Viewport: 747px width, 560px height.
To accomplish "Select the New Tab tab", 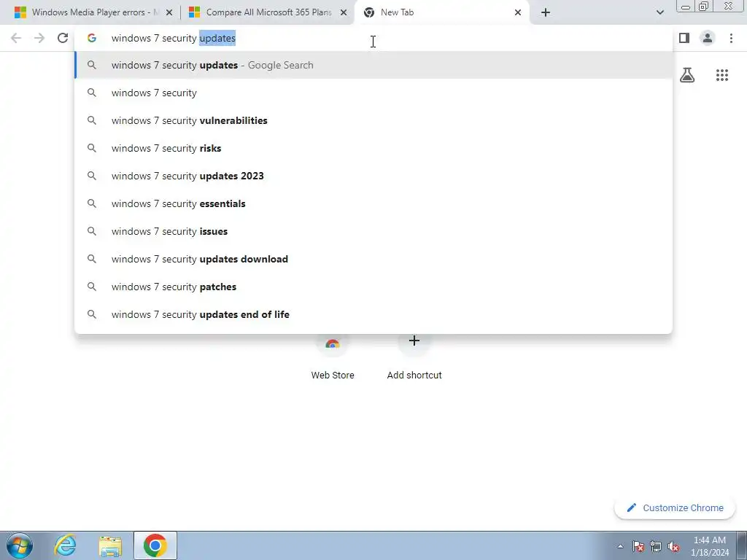I will (x=442, y=12).
